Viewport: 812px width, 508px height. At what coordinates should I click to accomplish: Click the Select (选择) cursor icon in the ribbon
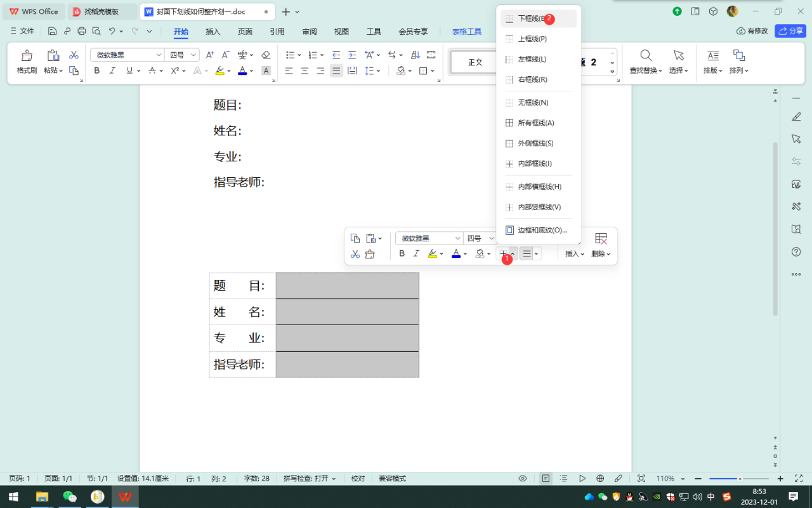click(x=678, y=55)
